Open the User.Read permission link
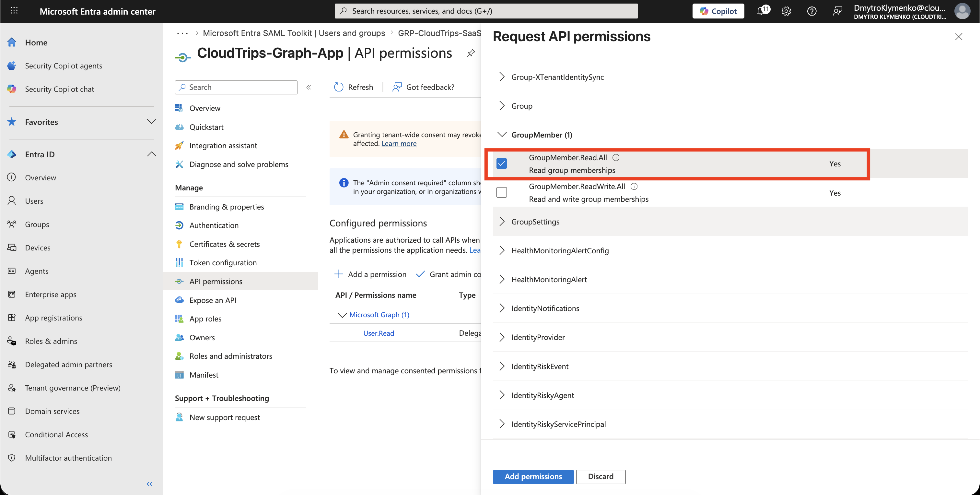The image size is (980, 495). [x=379, y=333]
